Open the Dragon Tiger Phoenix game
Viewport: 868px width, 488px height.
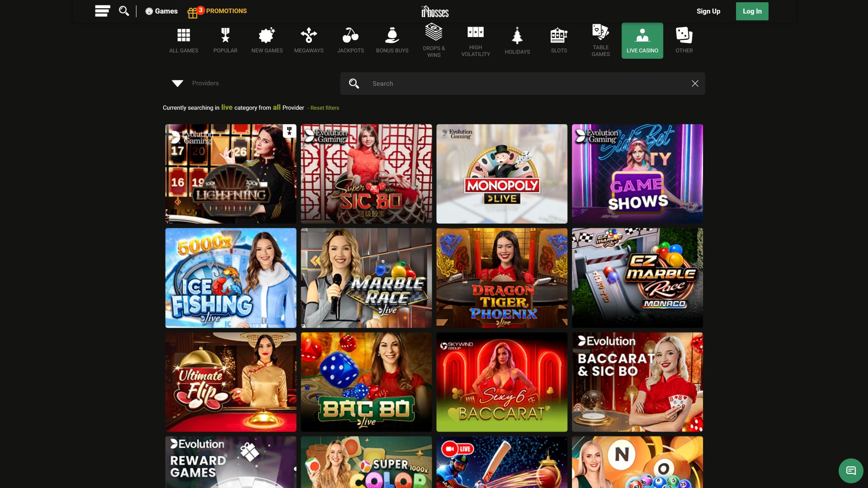[502, 278]
